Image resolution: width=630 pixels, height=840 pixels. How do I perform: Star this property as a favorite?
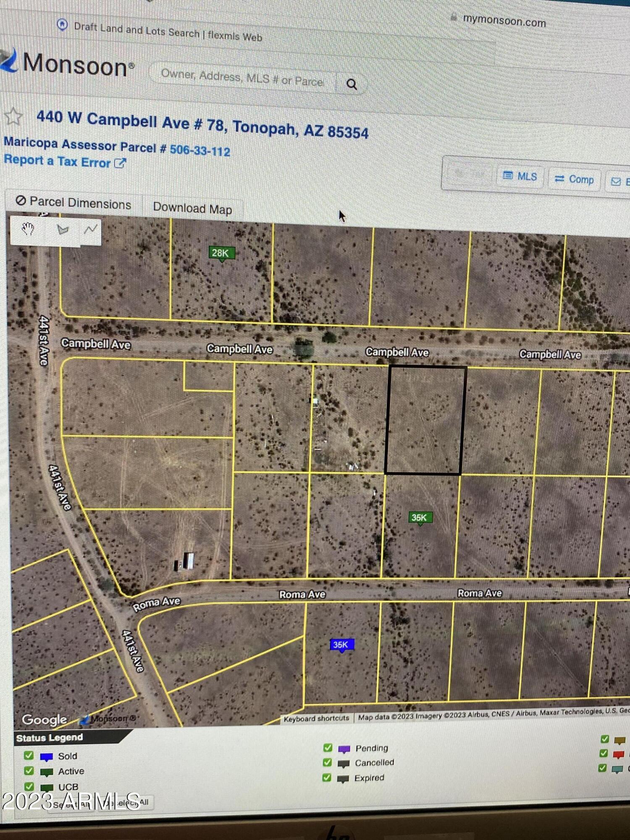tap(13, 116)
